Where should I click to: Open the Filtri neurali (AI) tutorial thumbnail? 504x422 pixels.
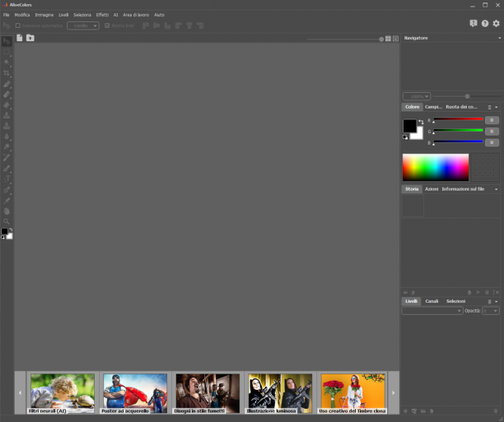click(x=63, y=393)
